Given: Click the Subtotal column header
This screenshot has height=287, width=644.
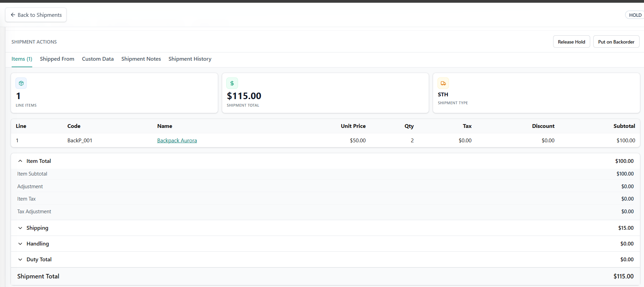Looking at the screenshot, I should [x=624, y=126].
